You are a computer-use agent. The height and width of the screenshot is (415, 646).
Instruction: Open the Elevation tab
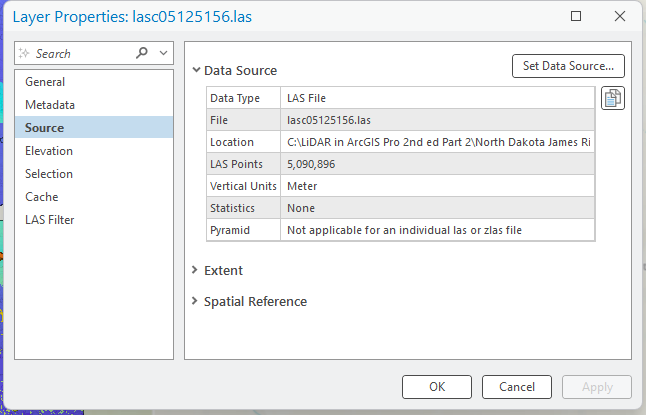click(94, 151)
